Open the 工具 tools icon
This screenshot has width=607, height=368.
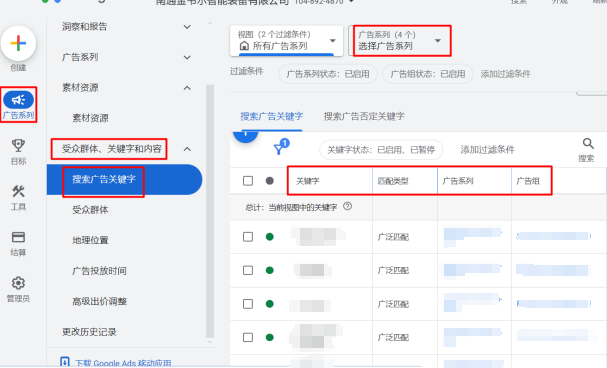tap(18, 191)
